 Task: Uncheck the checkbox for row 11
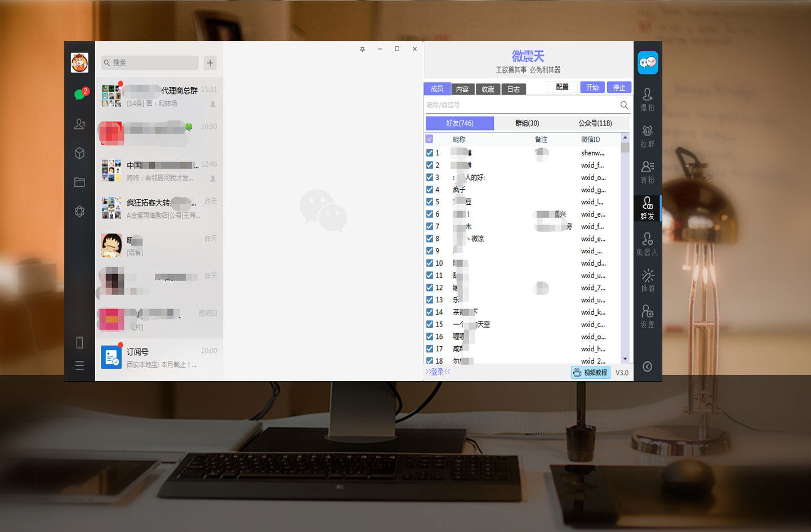pos(430,275)
